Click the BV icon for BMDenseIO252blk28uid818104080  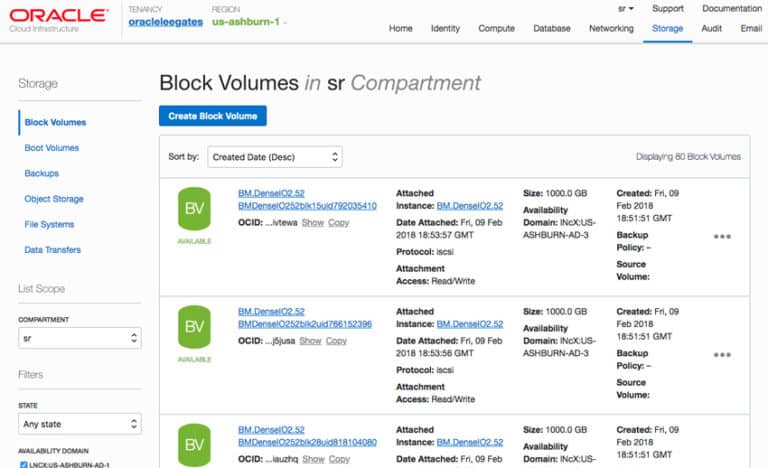click(x=194, y=445)
